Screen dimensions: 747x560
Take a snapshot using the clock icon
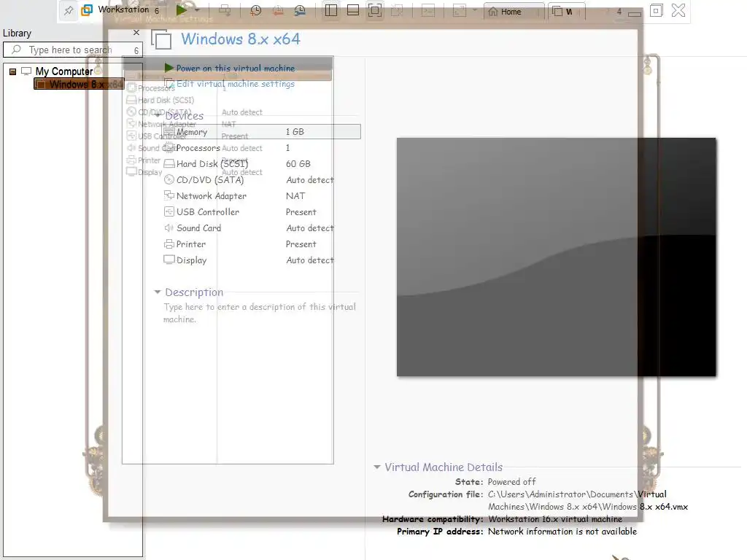tap(256, 10)
